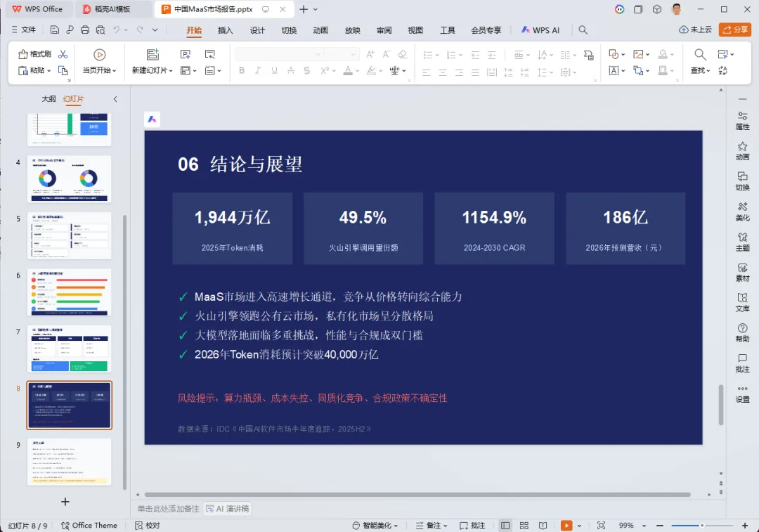Expand the New Slide (新建幻灯片) dropdown arrow
The height and width of the screenshot is (532, 759).
pos(171,71)
